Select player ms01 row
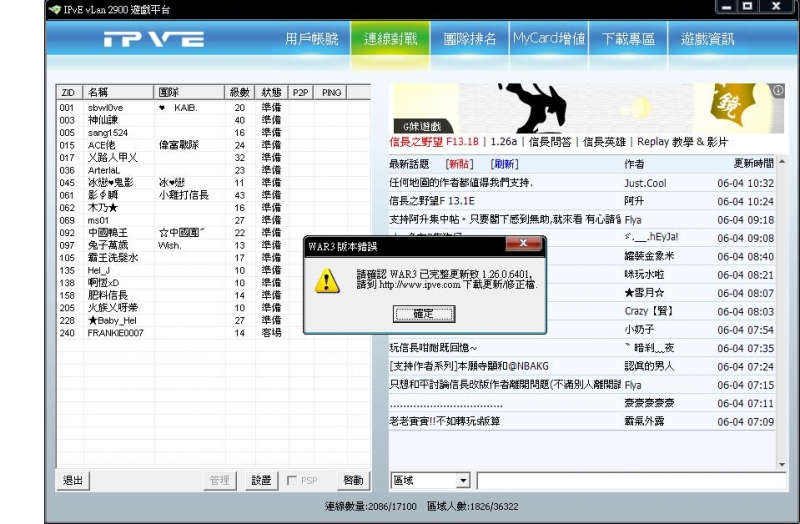 pyautogui.click(x=213, y=220)
